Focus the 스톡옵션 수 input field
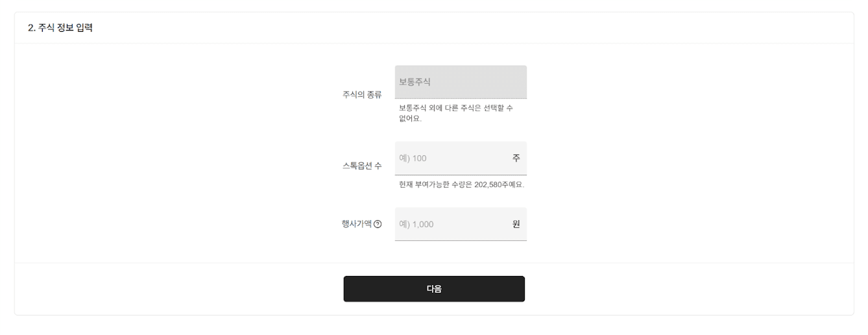This screenshot has height=335, width=868. (461, 158)
